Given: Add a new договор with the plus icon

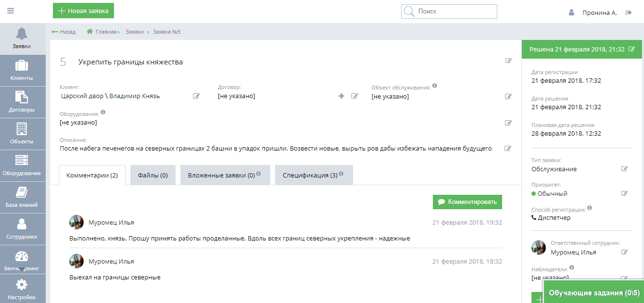Looking at the screenshot, I should pyautogui.click(x=341, y=96).
